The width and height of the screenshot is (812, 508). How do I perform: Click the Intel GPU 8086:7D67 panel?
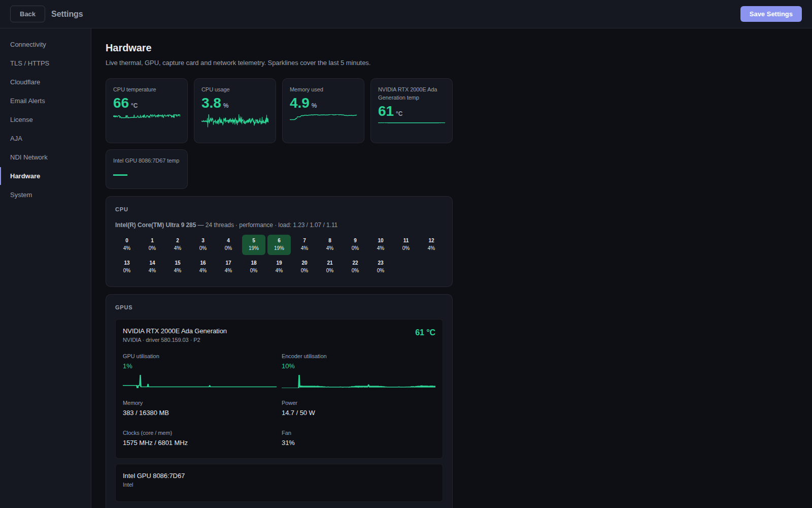pos(279,483)
